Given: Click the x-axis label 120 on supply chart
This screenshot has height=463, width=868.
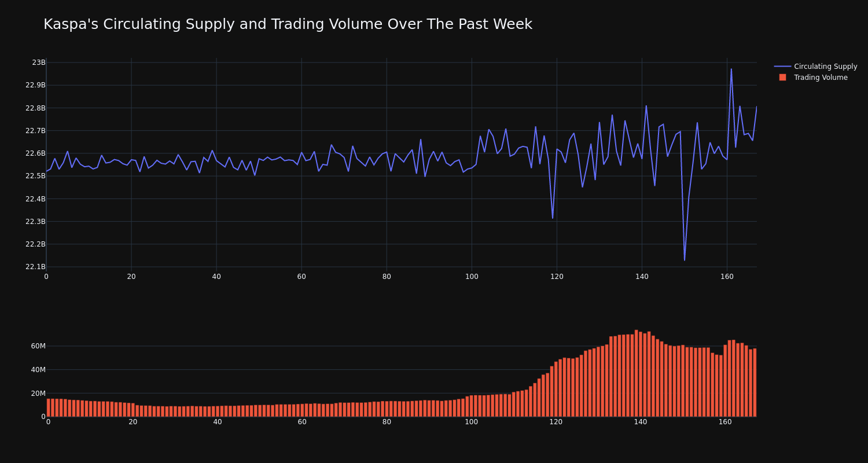Looking at the screenshot, I should [557, 277].
